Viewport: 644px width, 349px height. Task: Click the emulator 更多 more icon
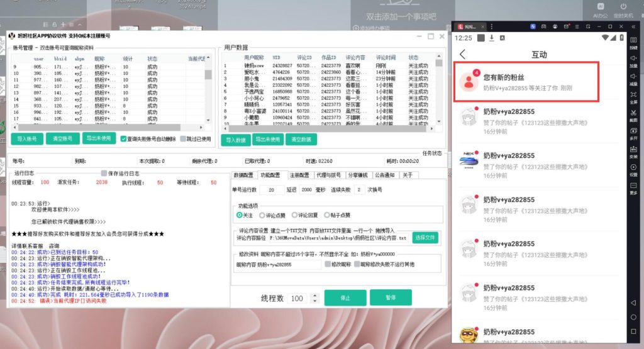tap(633, 188)
